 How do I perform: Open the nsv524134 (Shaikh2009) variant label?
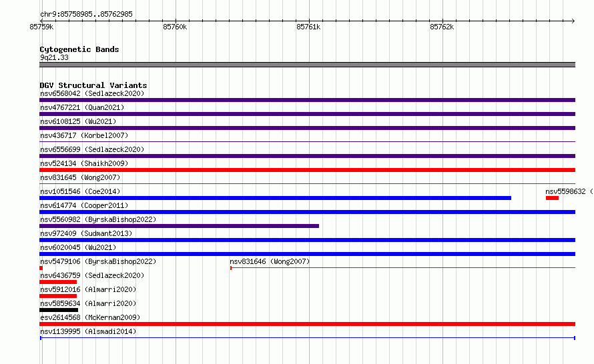(84, 163)
